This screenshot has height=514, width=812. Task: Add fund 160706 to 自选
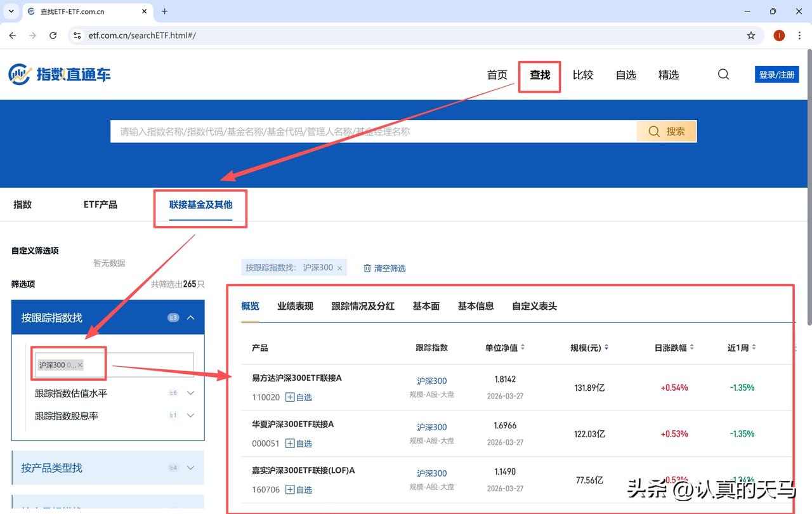coord(299,490)
